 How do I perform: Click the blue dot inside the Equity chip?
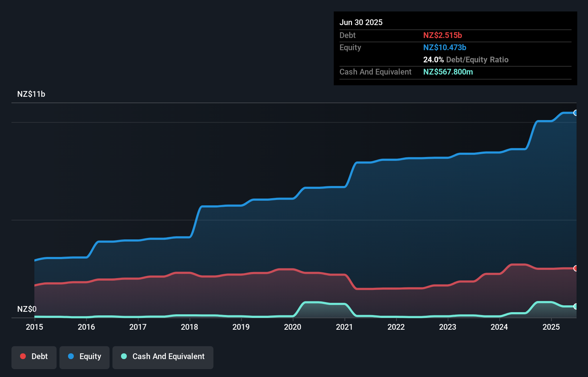pyautogui.click(x=71, y=357)
